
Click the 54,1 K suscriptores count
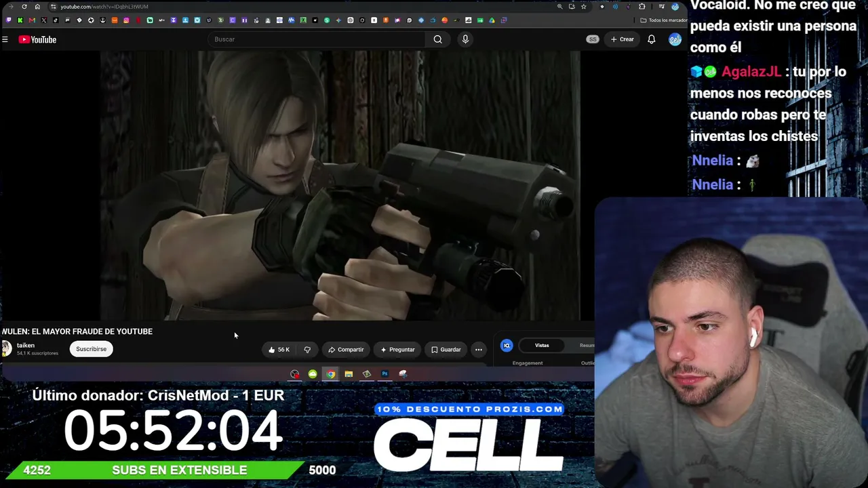[37, 353]
